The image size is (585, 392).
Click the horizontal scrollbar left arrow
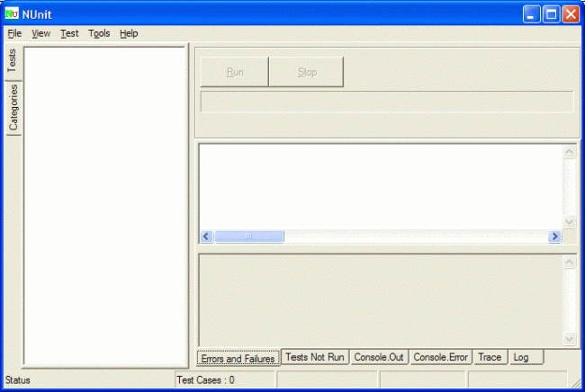(x=206, y=236)
